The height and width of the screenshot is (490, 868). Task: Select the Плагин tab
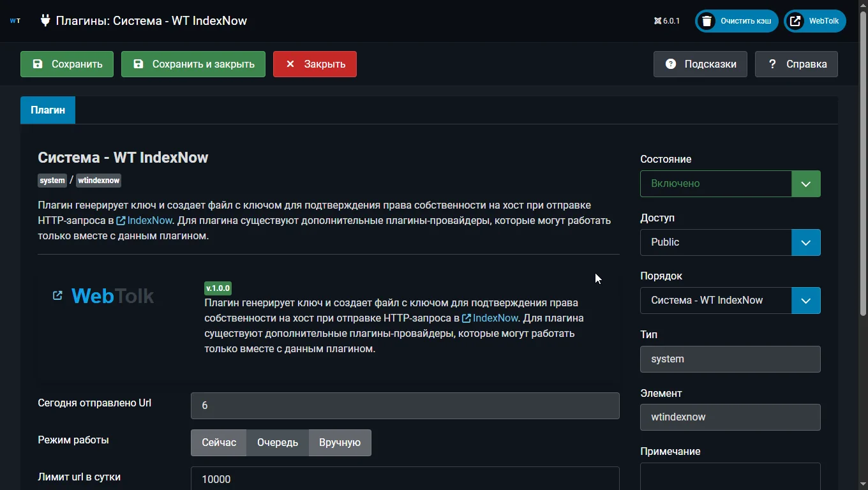(x=48, y=110)
